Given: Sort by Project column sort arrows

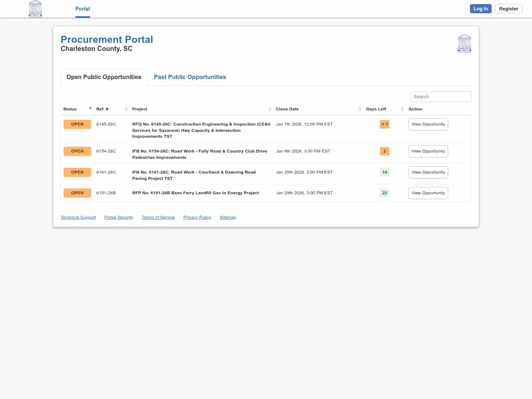Looking at the screenshot, I should (270, 109).
